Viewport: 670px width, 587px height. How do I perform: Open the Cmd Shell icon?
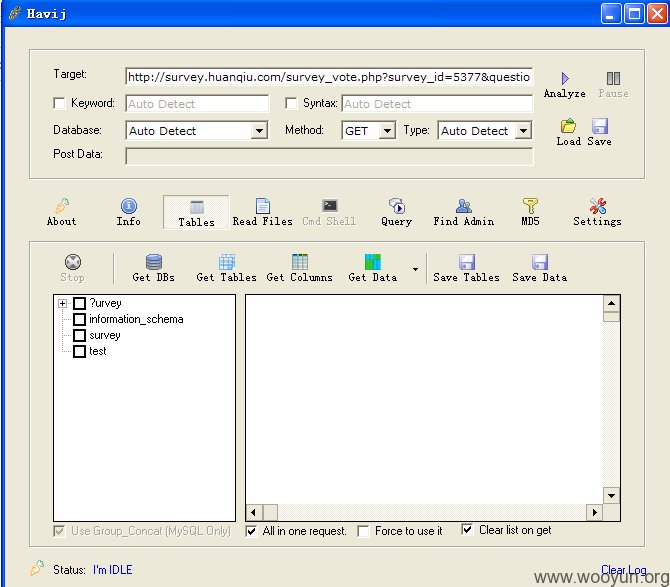(329, 205)
